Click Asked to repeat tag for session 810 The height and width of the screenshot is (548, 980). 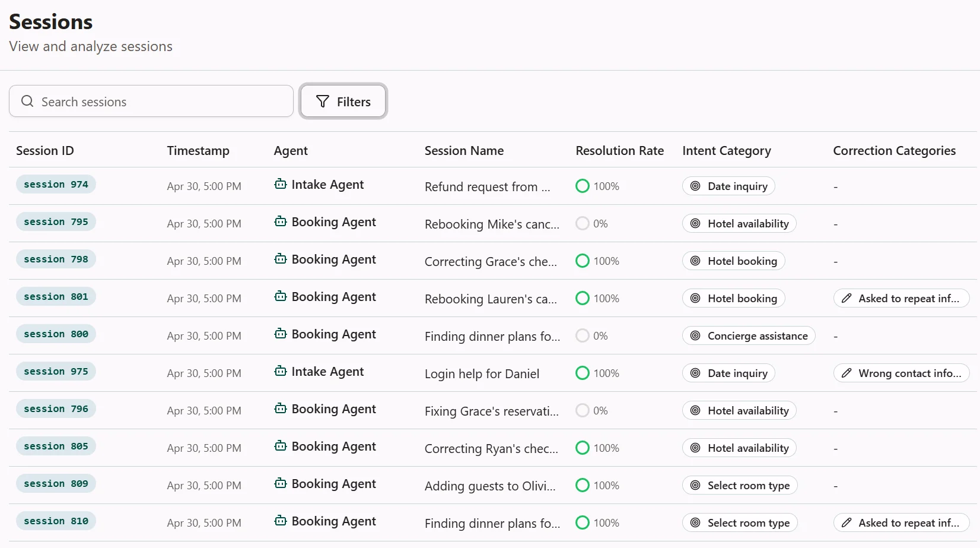[x=901, y=522]
